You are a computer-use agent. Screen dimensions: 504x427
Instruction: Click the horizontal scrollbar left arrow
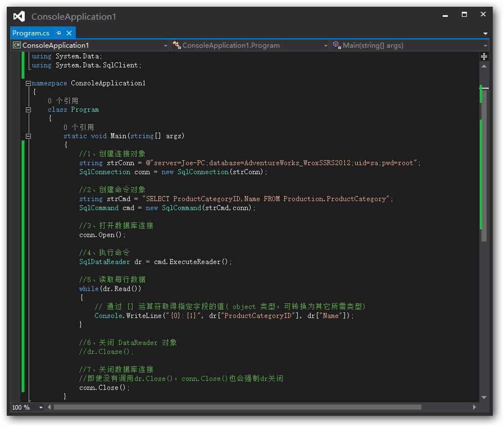(x=49, y=407)
